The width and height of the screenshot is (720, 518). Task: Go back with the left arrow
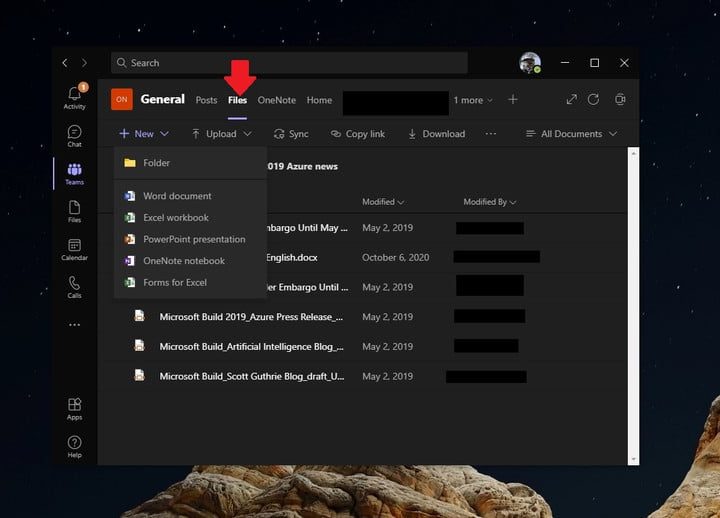(x=65, y=63)
